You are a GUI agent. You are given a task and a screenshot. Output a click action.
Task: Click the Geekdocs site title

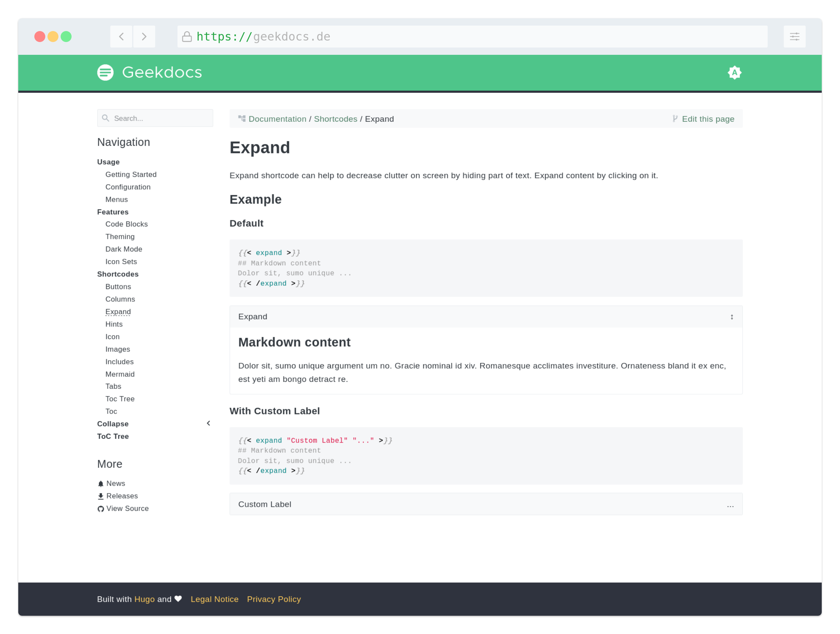click(x=162, y=73)
